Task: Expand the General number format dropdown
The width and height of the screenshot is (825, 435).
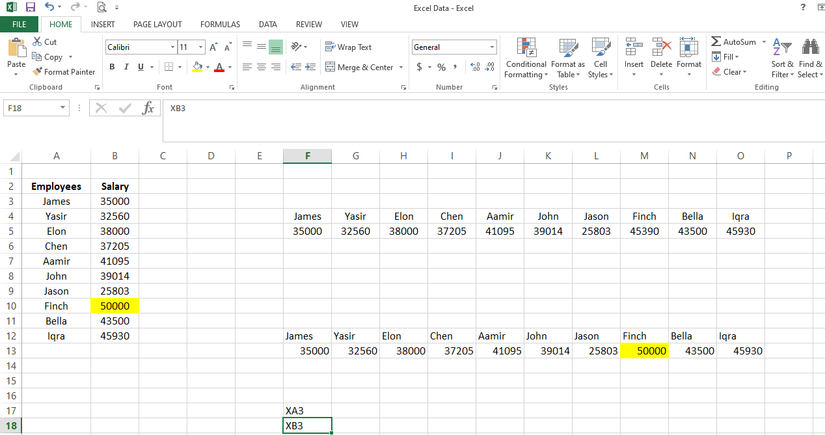Action: (492, 47)
